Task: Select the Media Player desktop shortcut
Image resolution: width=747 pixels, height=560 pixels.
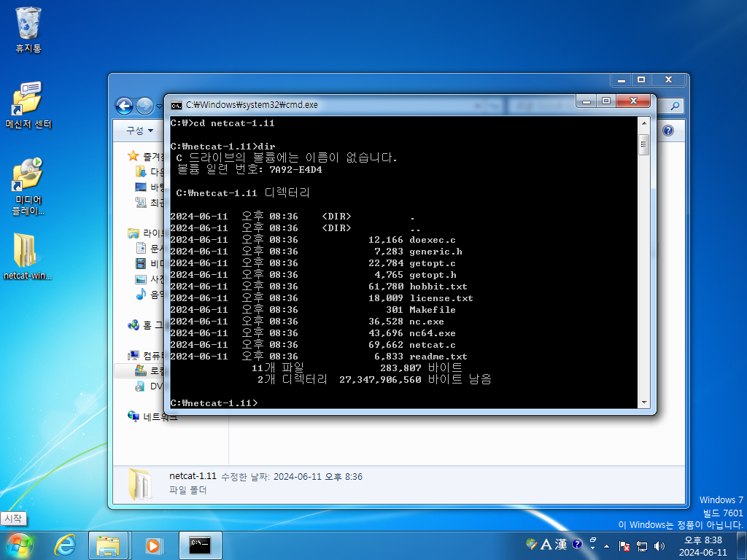Action: [28, 187]
